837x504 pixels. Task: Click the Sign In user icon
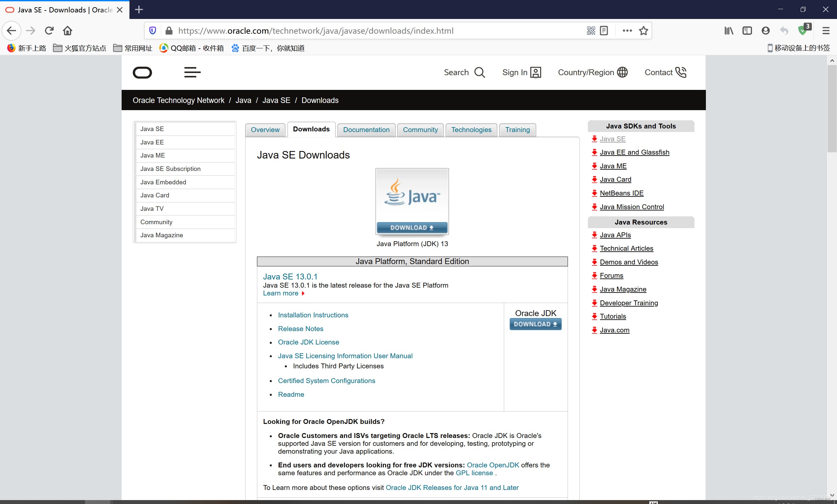(536, 72)
